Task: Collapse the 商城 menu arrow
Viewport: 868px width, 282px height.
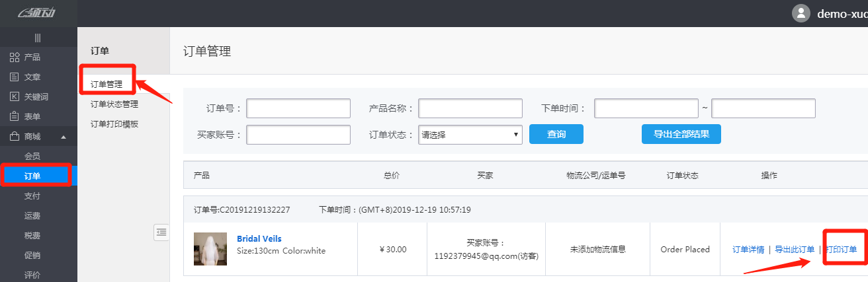Action: coord(64,137)
